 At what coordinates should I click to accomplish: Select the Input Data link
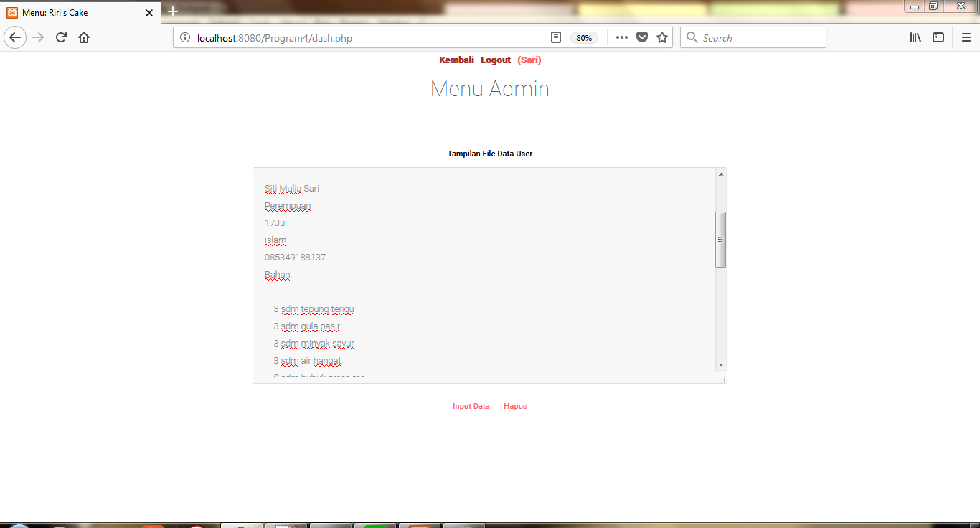point(471,406)
